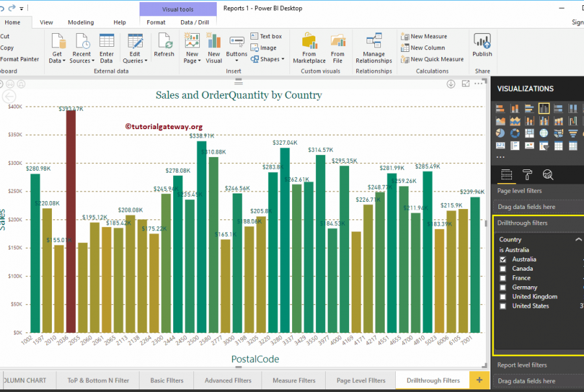584x392 pixels.
Task: Select the treemap visualization icon
Action: pyautogui.click(x=529, y=132)
